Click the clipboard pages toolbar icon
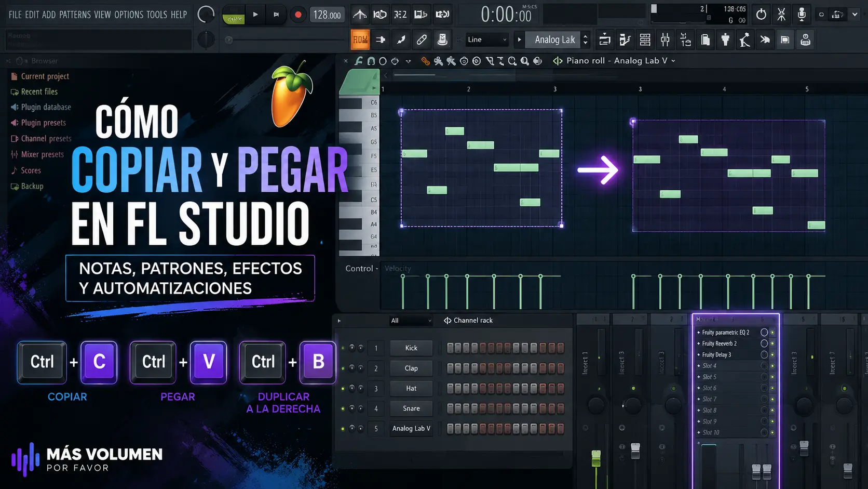This screenshot has height=489, width=868. [706, 39]
